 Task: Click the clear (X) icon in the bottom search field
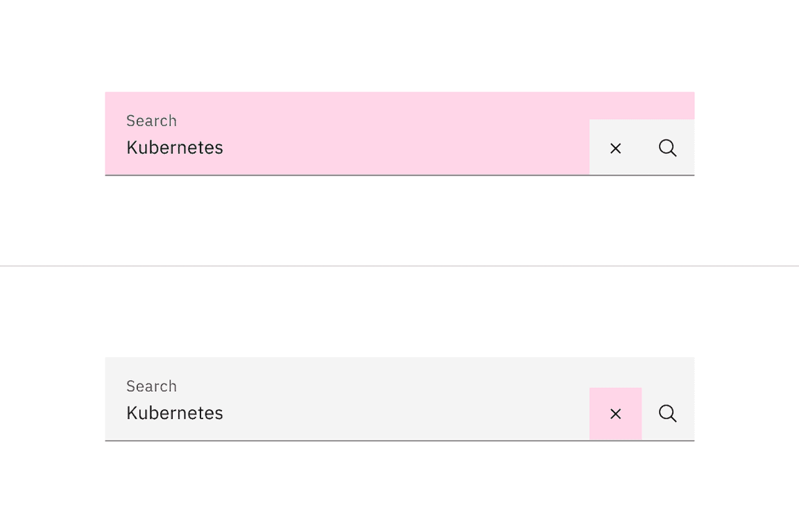pos(615,413)
